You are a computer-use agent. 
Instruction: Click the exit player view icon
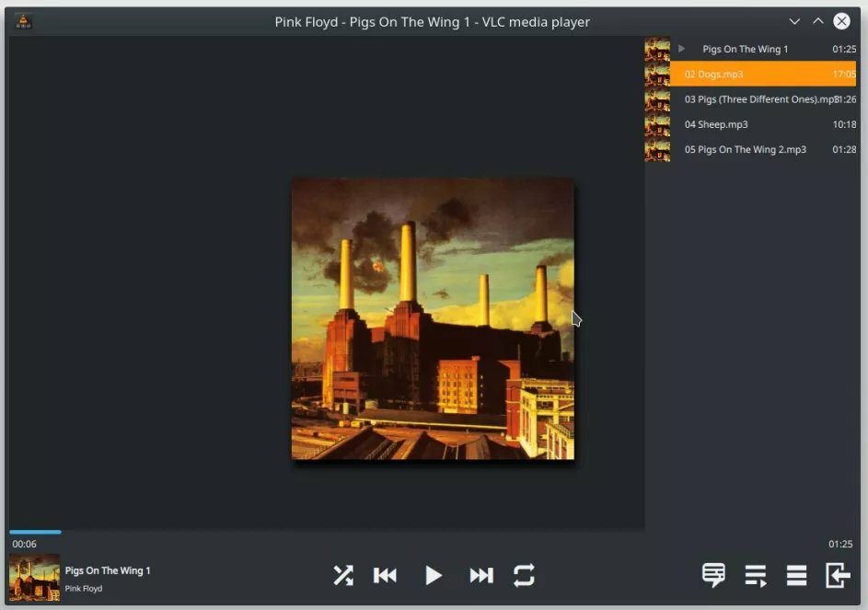click(x=838, y=575)
